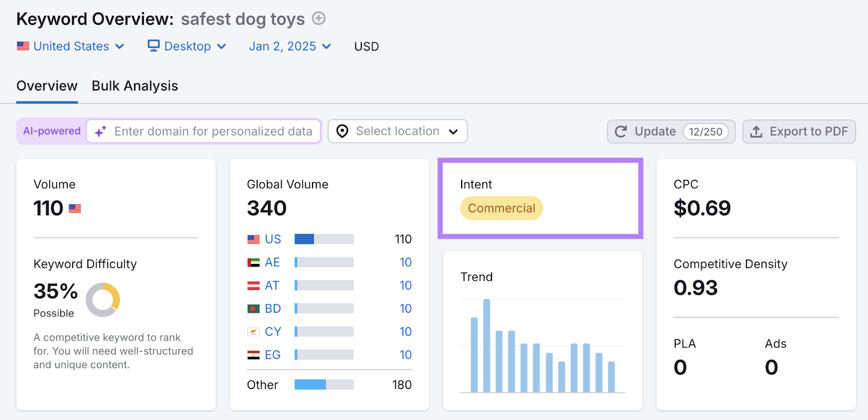Select the Overview tab
Viewport: 868px width, 420px height.
(47, 85)
